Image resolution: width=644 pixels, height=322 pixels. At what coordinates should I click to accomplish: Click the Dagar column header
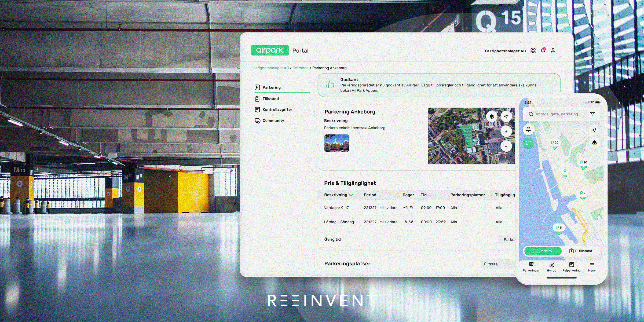408,195
